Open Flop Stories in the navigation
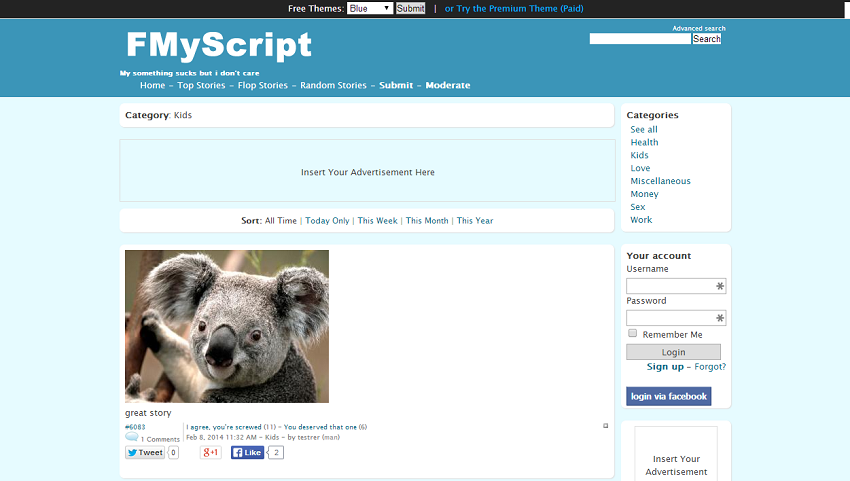Image resolution: width=850 pixels, height=481 pixels. 263,85
